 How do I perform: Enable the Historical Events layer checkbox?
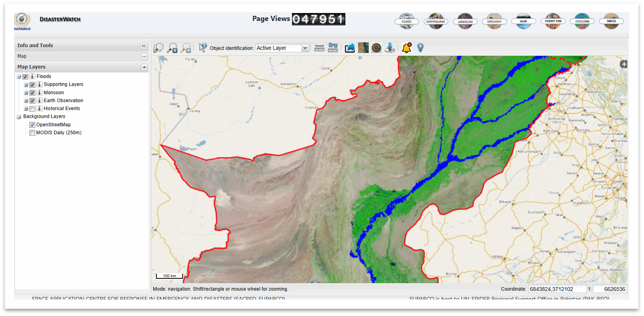(x=32, y=109)
